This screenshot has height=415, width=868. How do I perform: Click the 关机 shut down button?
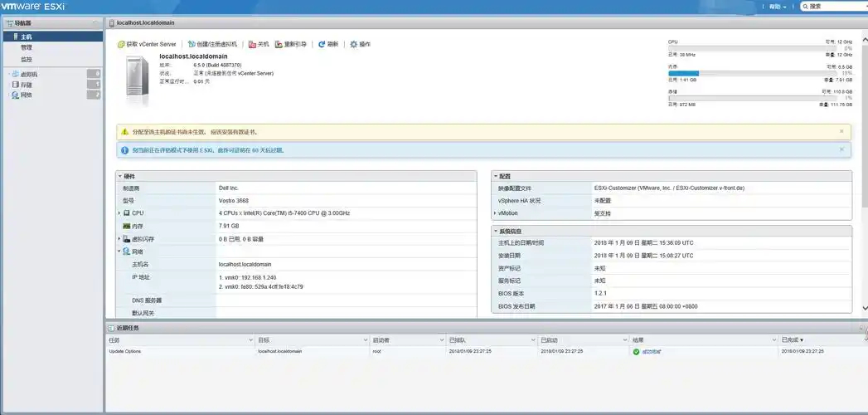259,44
